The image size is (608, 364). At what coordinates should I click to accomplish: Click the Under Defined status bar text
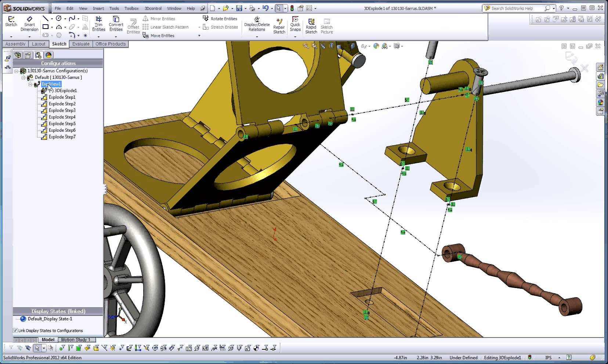coord(464,357)
